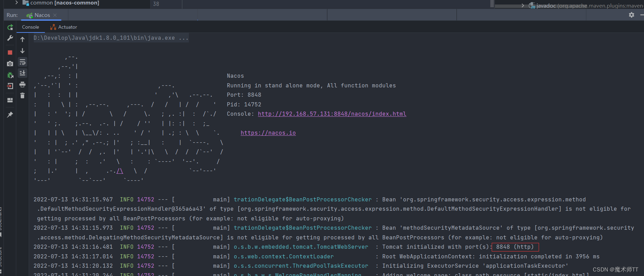Click line number 38 in editor gutter
This screenshot has height=276, width=644.
tap(156, 4)
